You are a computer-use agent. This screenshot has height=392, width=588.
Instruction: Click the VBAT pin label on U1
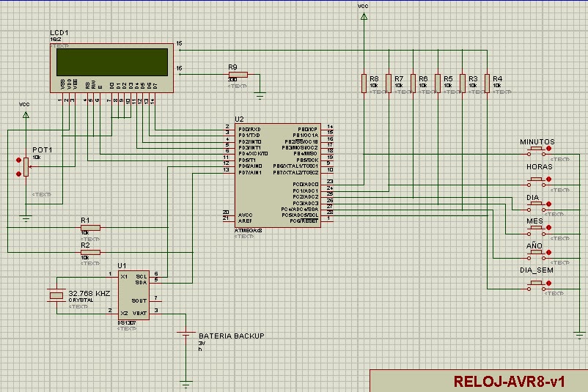pos(139,314)
